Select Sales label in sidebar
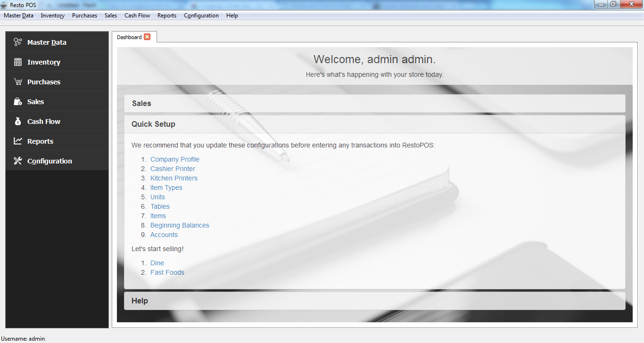The height and width of the screenshot is (343, 644). [35, 102]
